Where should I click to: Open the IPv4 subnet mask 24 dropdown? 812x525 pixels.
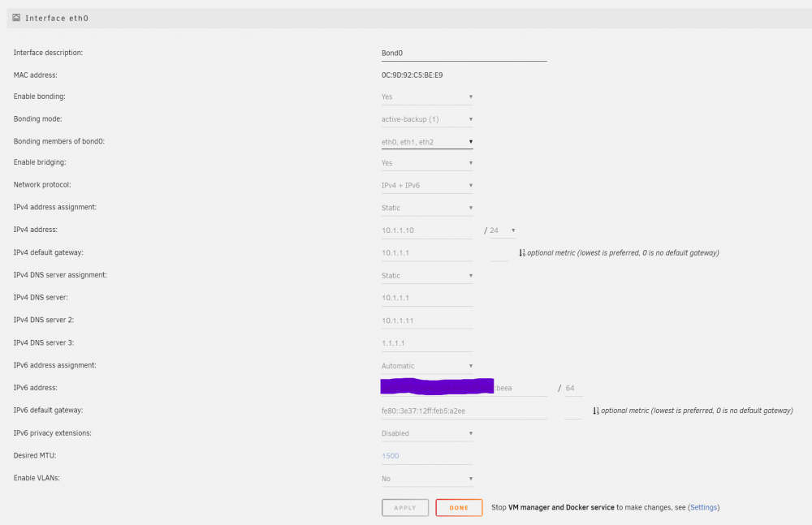(x=503, y=230)
